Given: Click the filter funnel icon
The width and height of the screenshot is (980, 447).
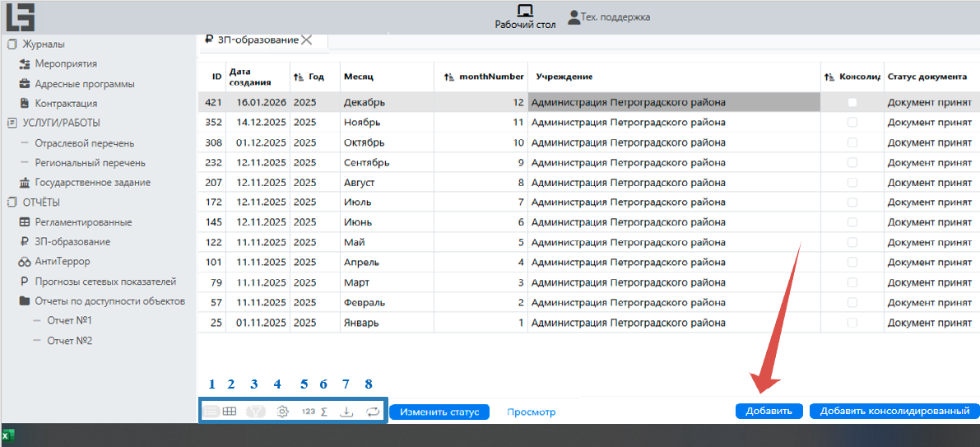Looking at the screenshot, I should coord(255,412).
